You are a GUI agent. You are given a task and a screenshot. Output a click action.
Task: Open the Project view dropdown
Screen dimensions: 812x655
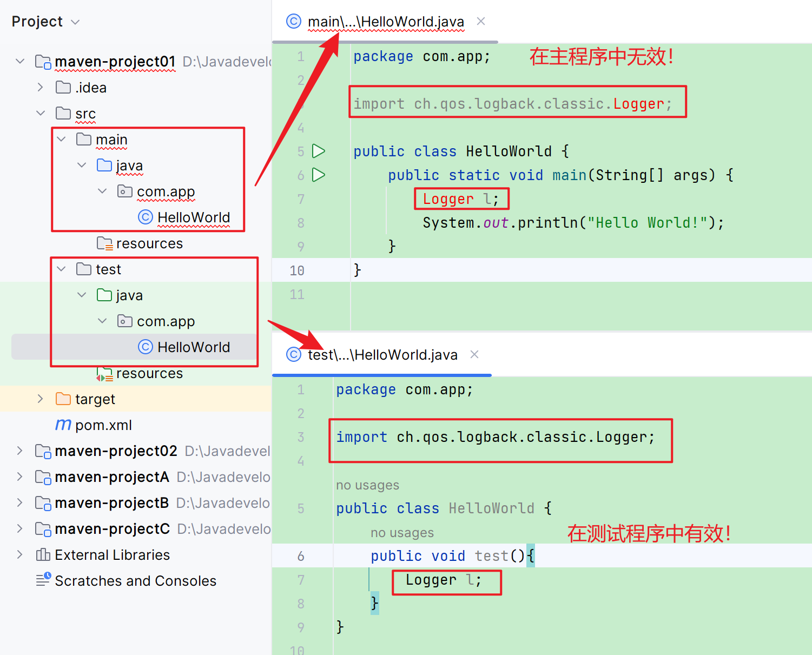point(76,22)
